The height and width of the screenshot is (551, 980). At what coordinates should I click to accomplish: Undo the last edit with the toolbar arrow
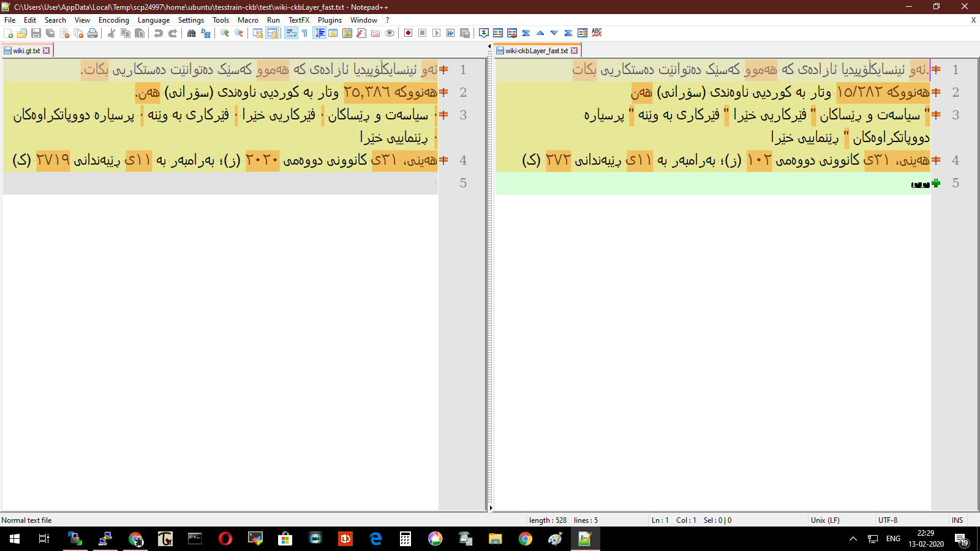[159, 33]
